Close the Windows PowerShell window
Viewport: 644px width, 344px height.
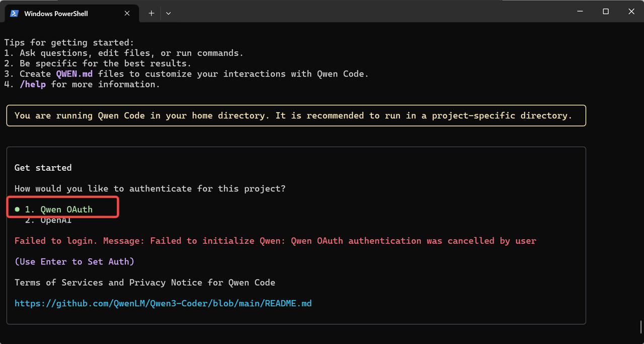click(x=631, y=11)
